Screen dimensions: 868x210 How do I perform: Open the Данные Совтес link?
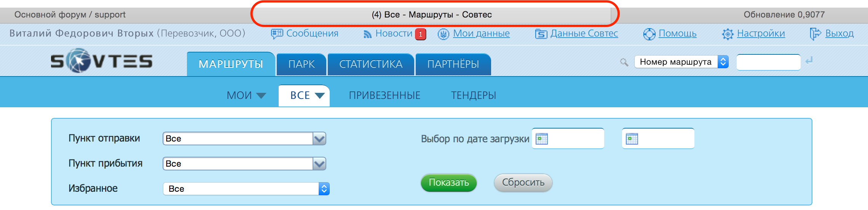point(584,33)
